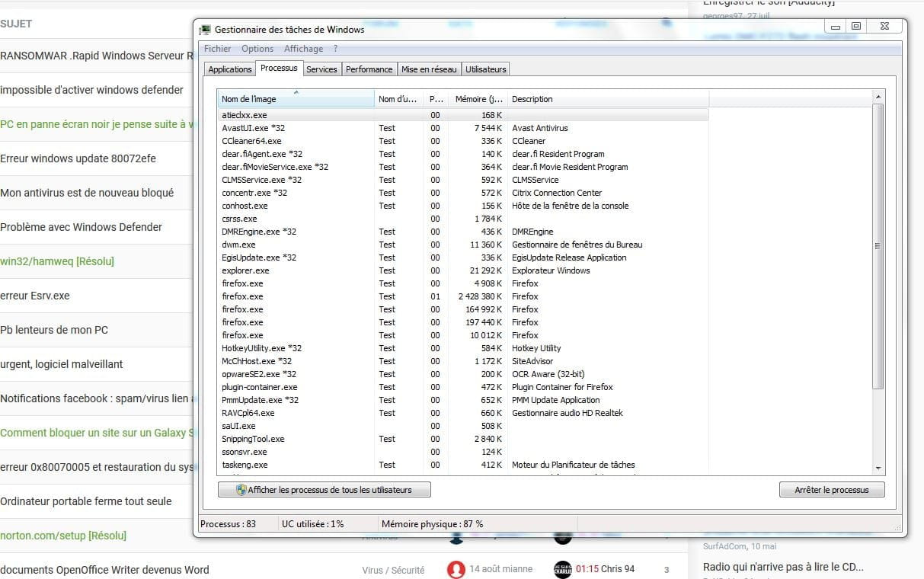Select the explorer.exe process
This screenshot has width=924, height=579.
[x=462, y=270]
